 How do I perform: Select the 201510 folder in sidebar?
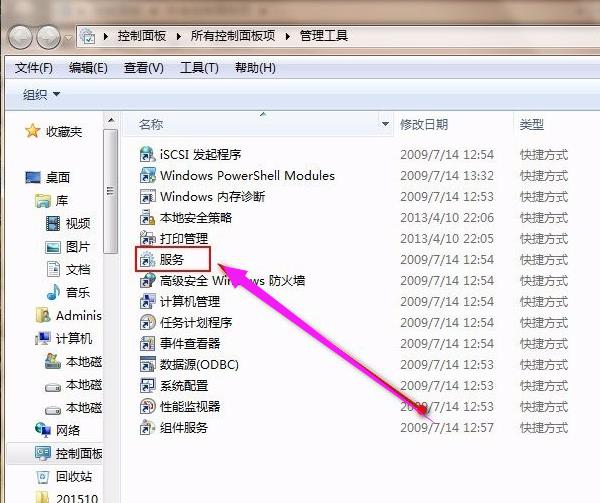pos(67,497)
